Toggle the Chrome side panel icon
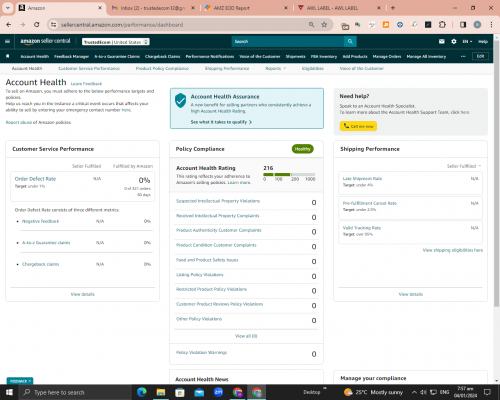 tap(463, 25)
